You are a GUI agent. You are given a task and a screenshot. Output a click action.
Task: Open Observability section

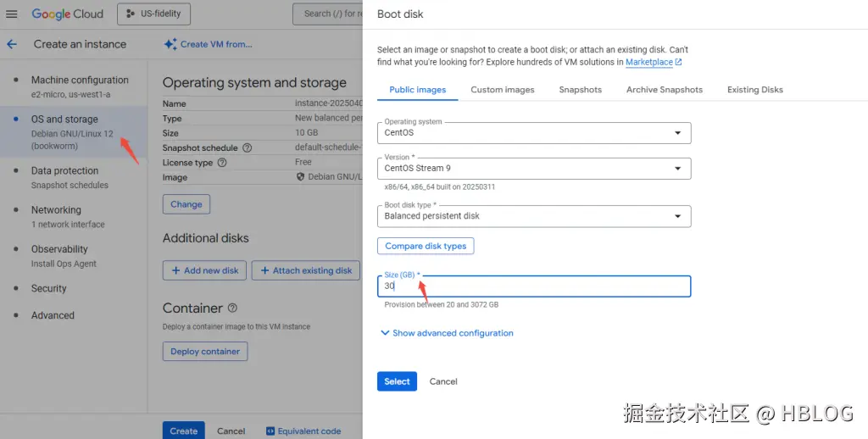[x=74, y=256]
